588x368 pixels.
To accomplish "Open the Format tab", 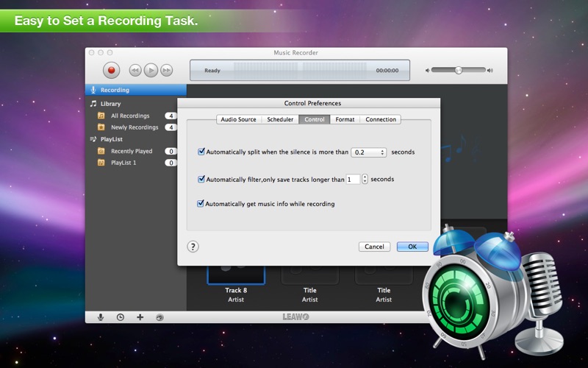I will click(x=345, y=119).
